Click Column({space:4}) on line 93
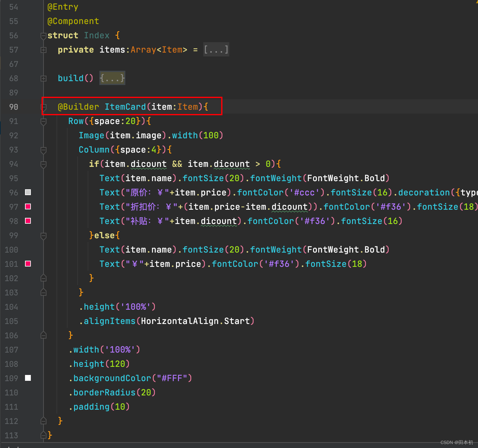Viewport: 478px width, 448px height. click(x=123, y=150)
